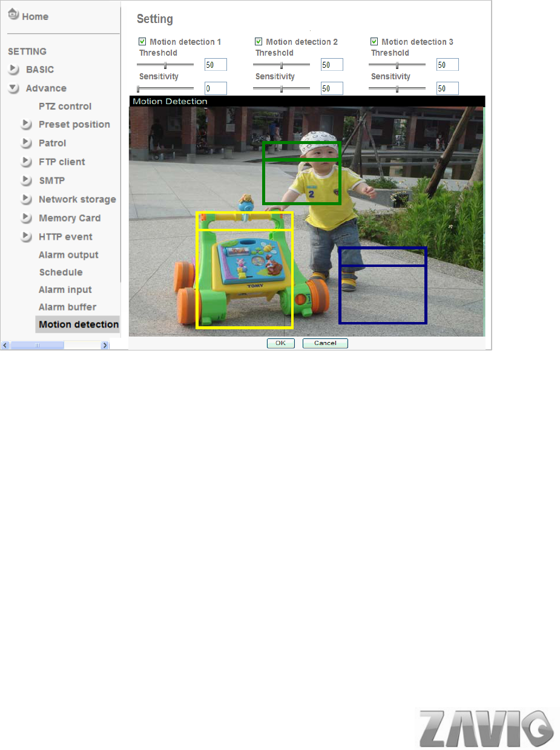Viewport: 560px width, 750px height.
Task: Click Motion detection 1 Threshold value field
Action: (216, 65)
